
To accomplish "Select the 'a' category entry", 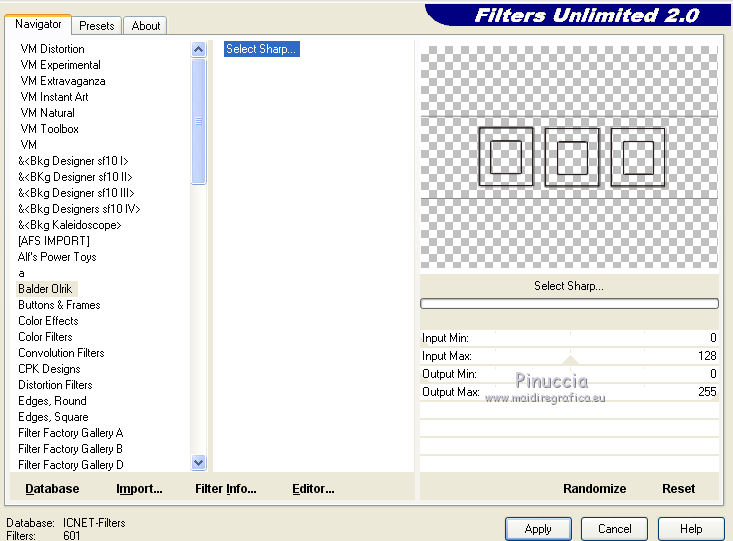I will [x=21, y=273].
